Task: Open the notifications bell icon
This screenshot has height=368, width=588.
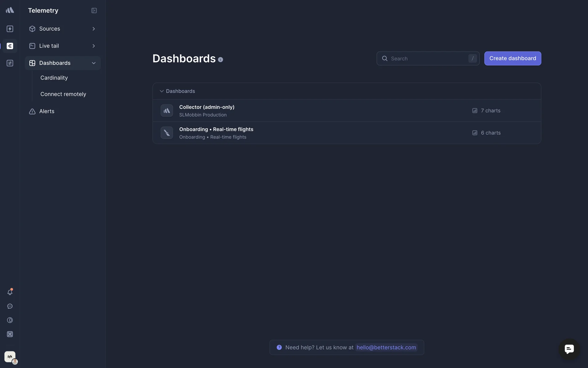Action: point(10,292)
